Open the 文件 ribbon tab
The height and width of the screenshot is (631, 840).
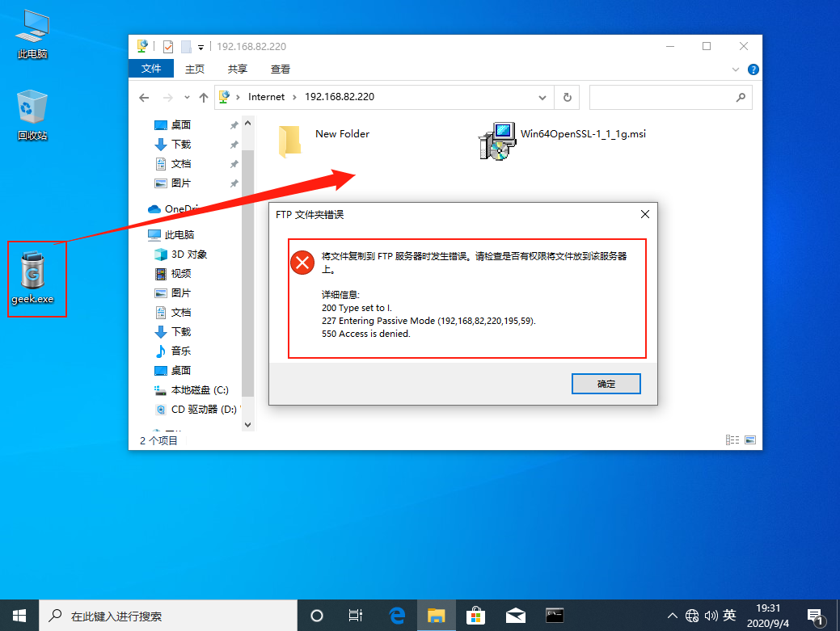pyautogui.click(x=151, y=69)
